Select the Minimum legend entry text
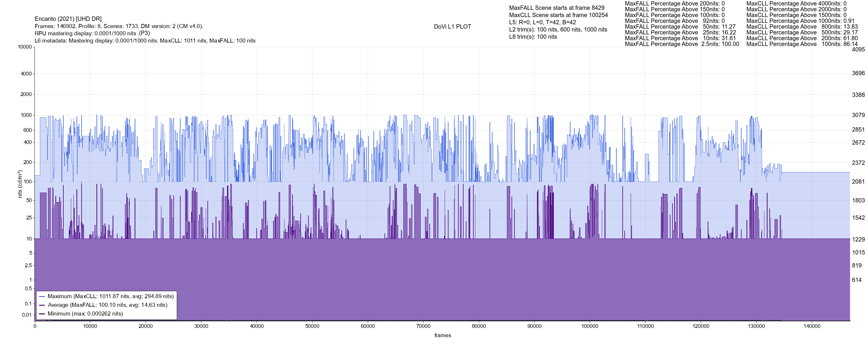 click(85, 314)
